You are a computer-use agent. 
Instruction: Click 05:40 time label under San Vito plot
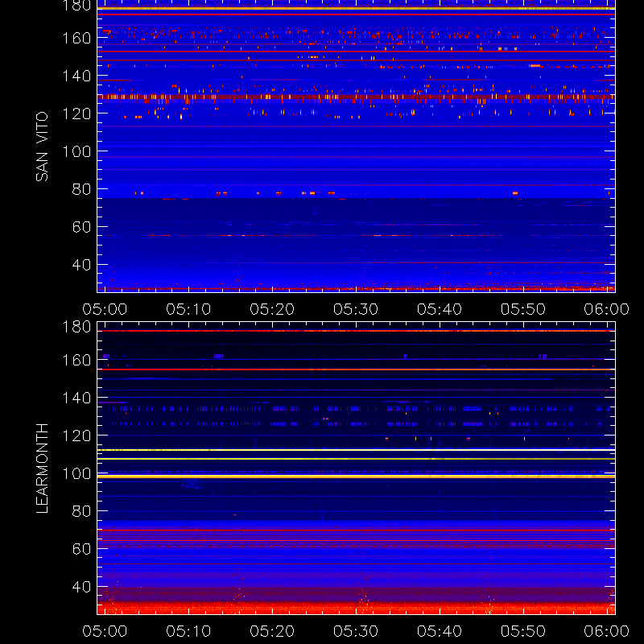pyautogui.click(x=440, y=309)
